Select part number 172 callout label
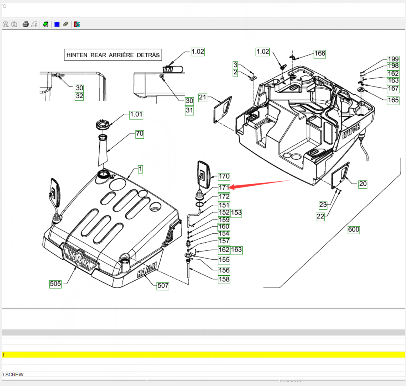406x386 pixels. [224, 196]
